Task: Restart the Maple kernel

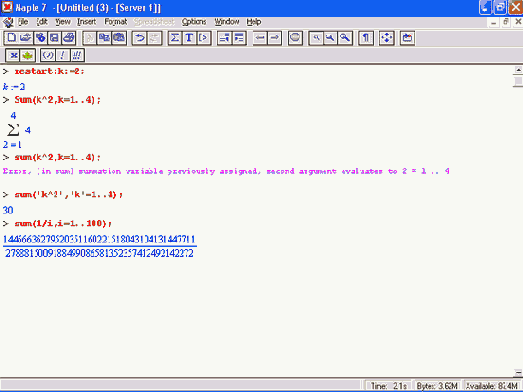Action: pyautogui.click(x=407, y=38)
